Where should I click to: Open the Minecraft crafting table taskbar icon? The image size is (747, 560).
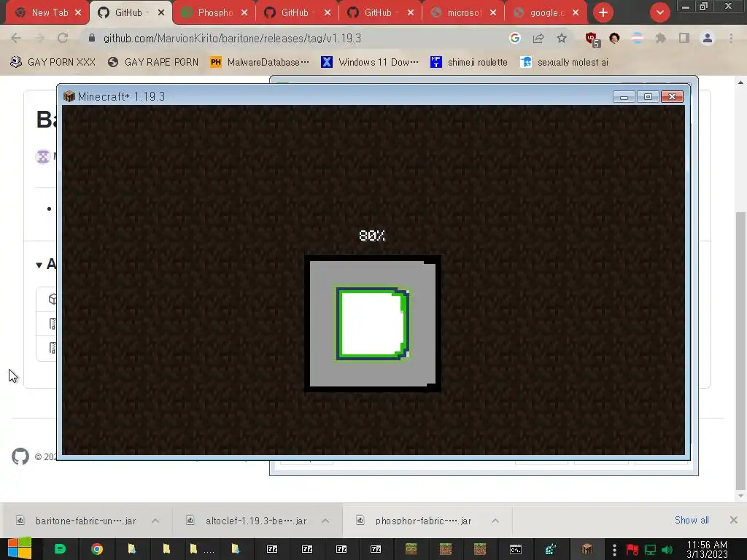click(x=587, y=549)
